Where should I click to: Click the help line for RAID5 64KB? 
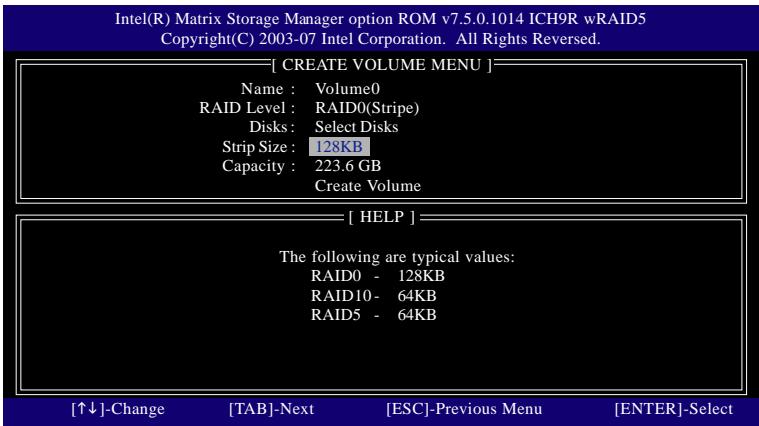[373, 315]
